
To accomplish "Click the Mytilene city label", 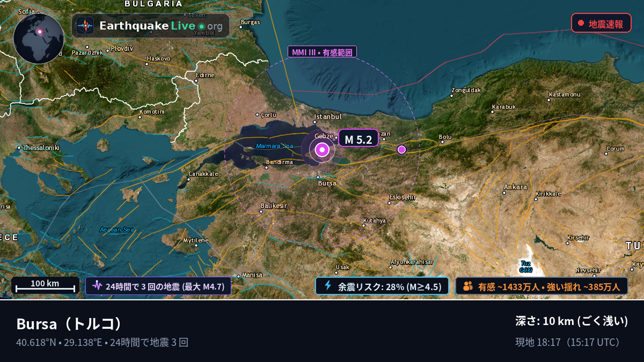I will coord(196,240).
